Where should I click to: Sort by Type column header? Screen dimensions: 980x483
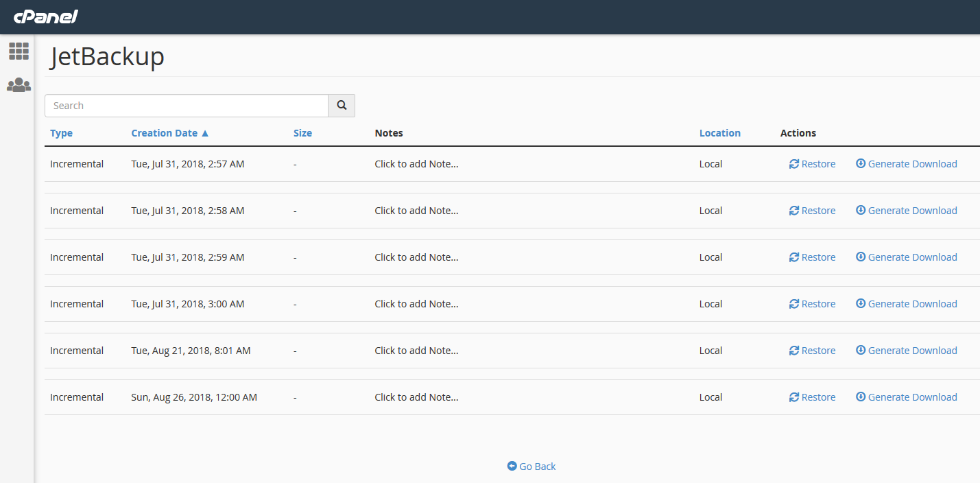click(x=61, y=133)
